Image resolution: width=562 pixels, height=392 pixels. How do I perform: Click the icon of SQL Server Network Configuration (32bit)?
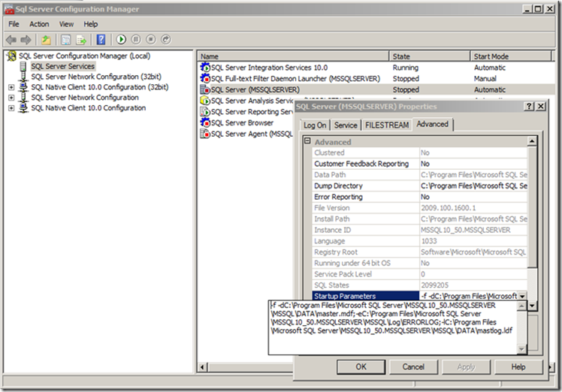(23, 77)
